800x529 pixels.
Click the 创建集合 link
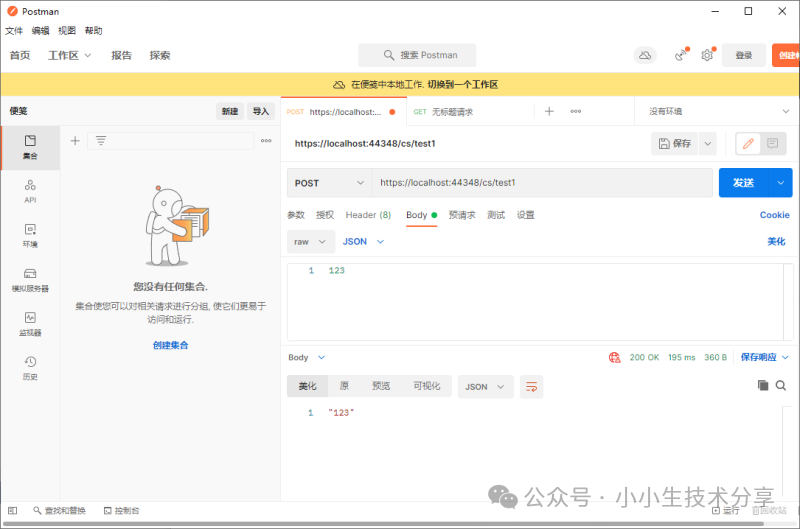(x=171, y=345)
